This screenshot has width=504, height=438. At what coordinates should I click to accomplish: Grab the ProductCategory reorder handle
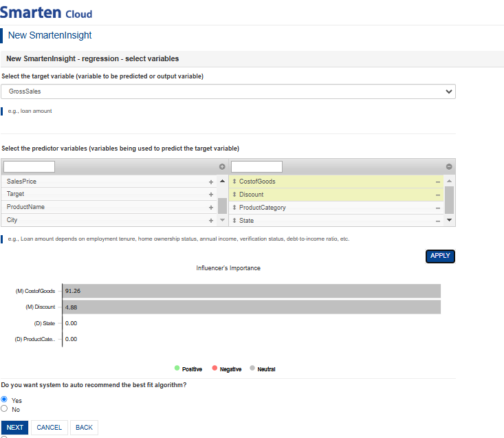pos(234,208)
